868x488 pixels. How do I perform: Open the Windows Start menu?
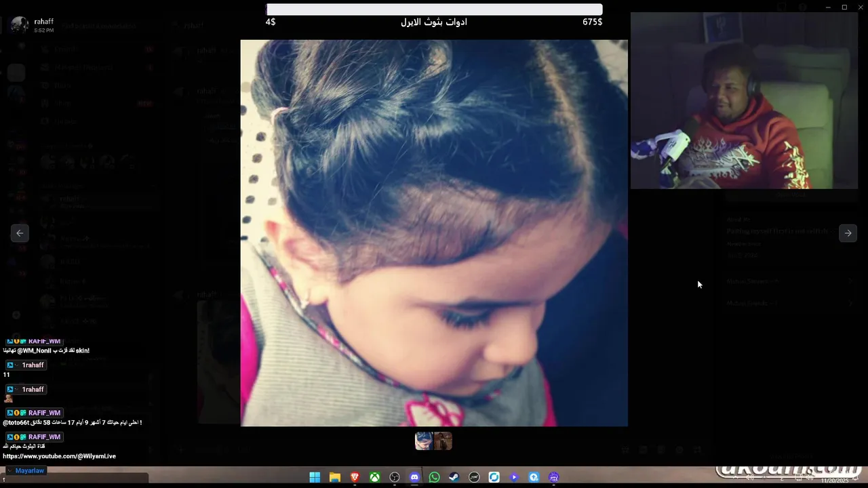(x=315, y=477)
